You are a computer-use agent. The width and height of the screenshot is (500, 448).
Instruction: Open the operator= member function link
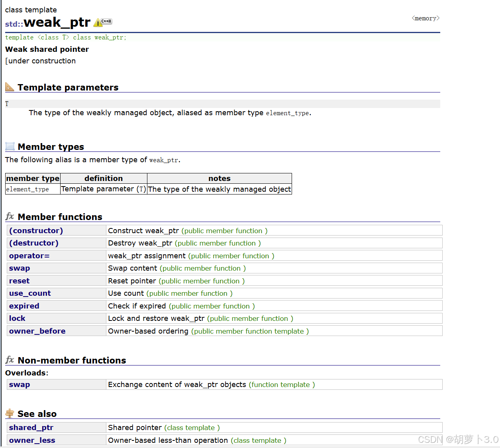[x=29, y=255]
